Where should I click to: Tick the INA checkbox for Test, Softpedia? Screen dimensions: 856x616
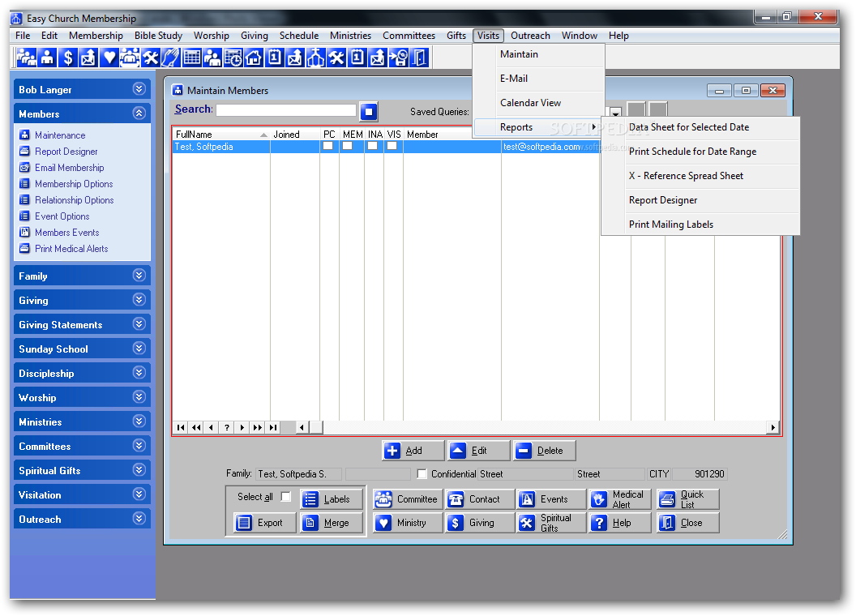pyautogui.click(x=372, y=147)
